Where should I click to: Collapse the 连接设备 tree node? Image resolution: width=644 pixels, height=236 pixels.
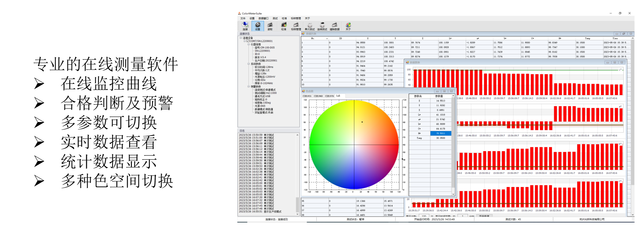pos(241,38)
